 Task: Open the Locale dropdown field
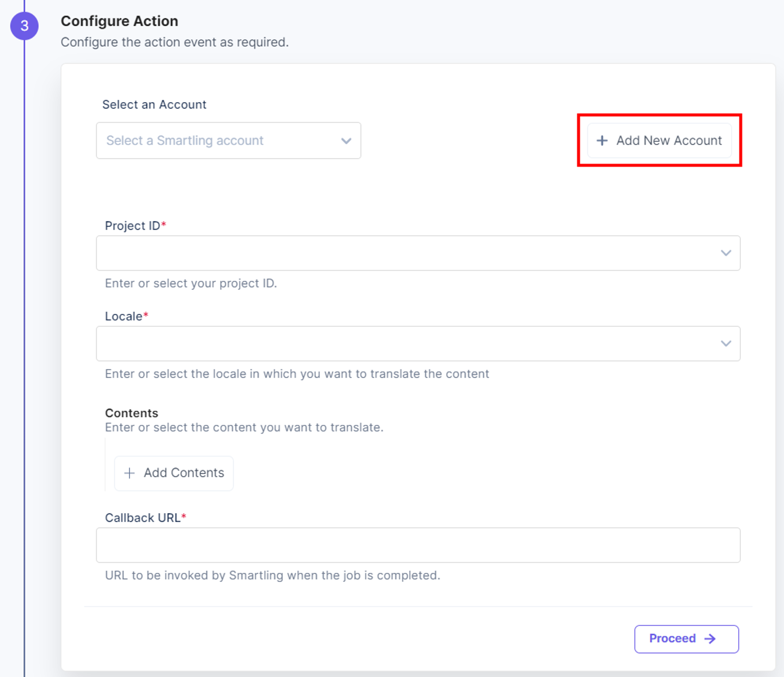[x=418, y=344]
